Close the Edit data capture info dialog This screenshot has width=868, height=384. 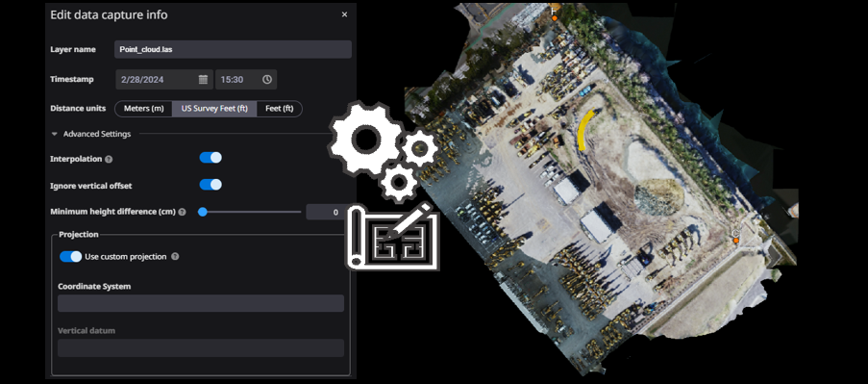tap(344, 15)
